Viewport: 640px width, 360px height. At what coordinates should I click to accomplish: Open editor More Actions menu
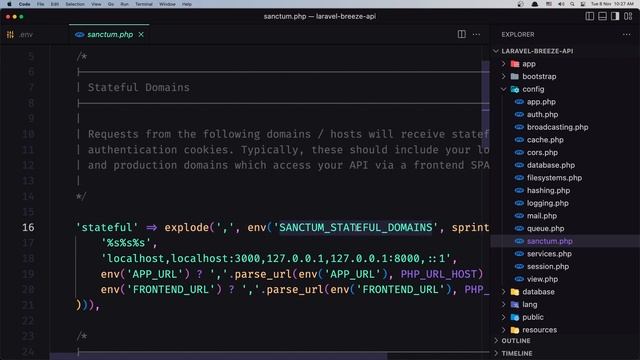476,35
